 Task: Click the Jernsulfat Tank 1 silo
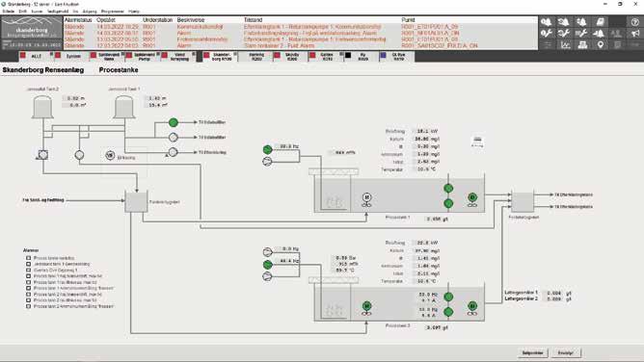[124, 107]
